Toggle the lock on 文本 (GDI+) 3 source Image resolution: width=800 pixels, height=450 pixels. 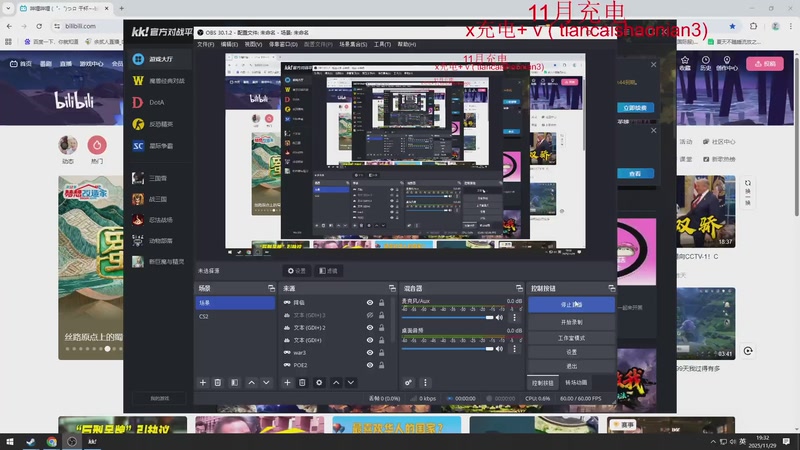click(381, 315)
